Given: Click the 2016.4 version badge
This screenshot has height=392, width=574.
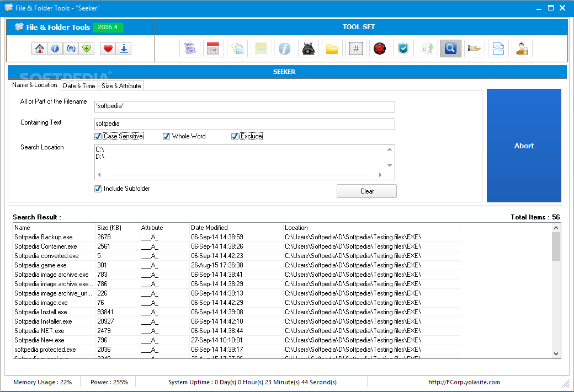Looking at the screenshot, I should pyautogui.click(x=108, y=27).
